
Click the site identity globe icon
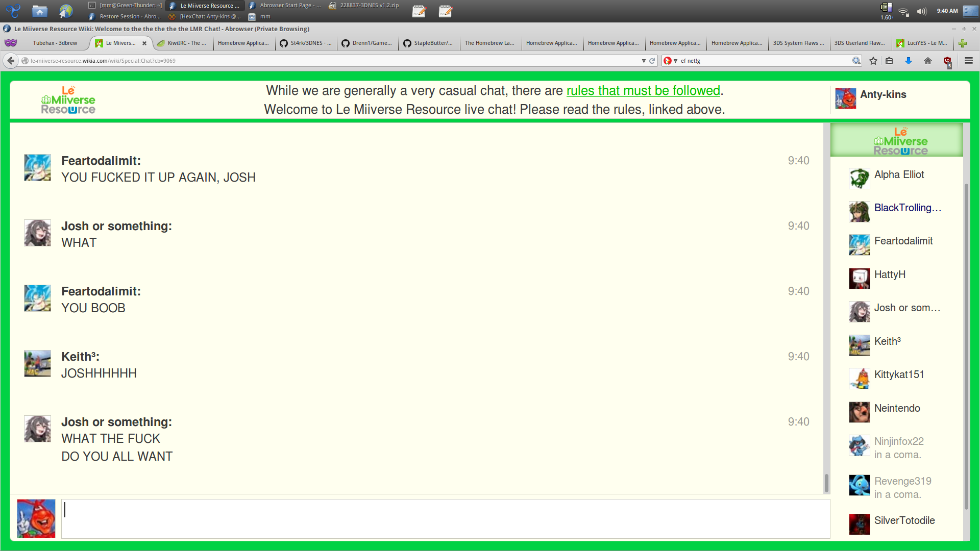point(24,61)
